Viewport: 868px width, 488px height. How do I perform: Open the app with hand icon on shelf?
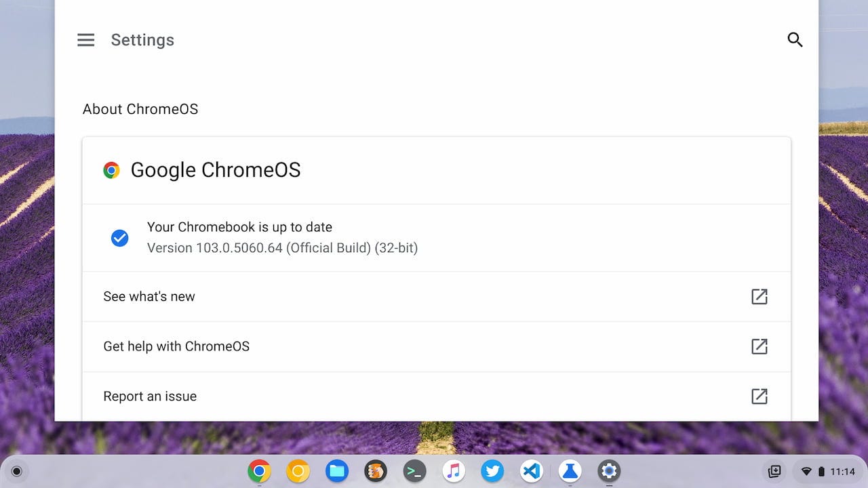376,471
